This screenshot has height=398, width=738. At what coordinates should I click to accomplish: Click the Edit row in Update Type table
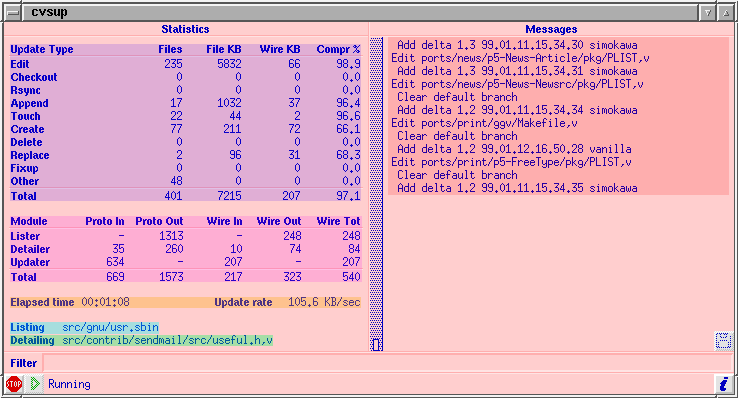point(185,64)
